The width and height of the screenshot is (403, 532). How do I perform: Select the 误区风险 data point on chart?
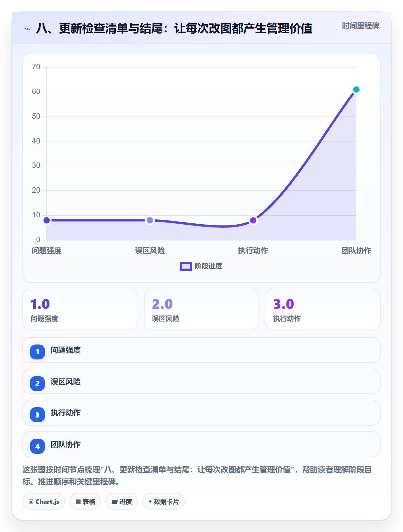pyautogui.click(x=150, y=220)
